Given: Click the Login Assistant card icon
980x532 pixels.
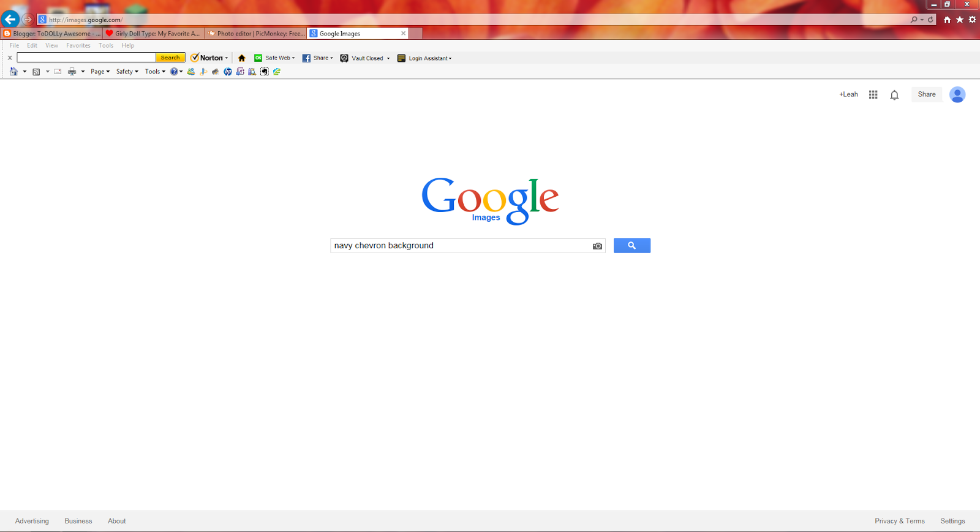Looking at the screenshot, I should [x=401, y=58].
